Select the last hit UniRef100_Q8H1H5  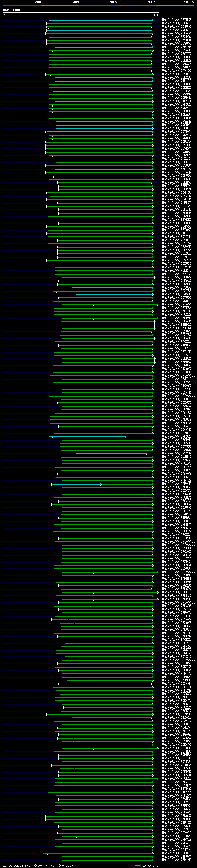click(177, 860)
